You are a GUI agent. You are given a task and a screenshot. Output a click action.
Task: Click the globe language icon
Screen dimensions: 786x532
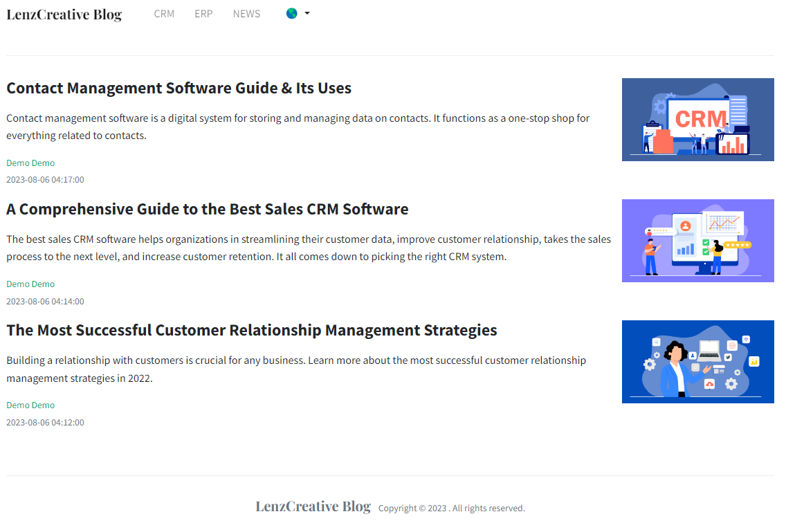tap(292, 13)
